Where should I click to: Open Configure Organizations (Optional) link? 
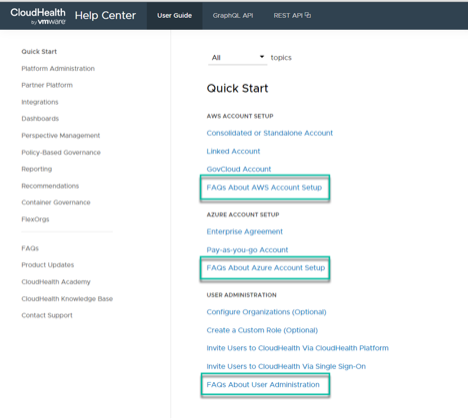click(x=266, y=312)
